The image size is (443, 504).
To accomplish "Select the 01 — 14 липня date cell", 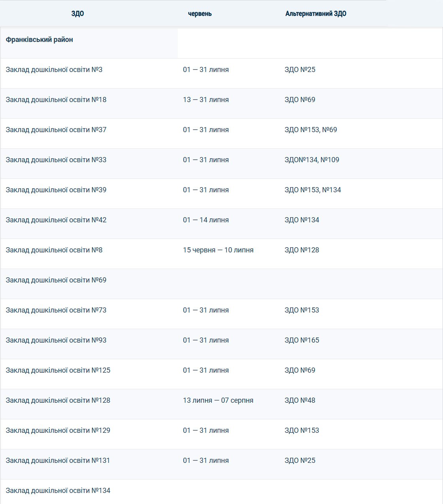I will [x=206, y=220].
